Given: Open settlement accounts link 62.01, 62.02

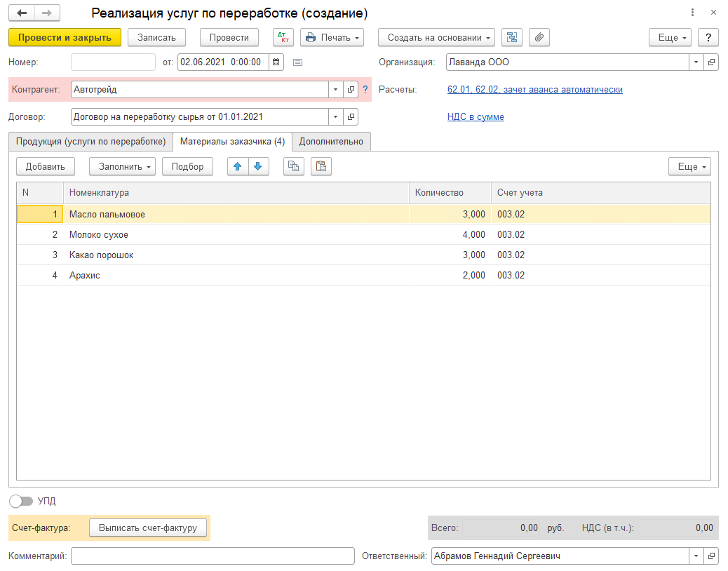Looking at the screenshot, I should point(535,90).
